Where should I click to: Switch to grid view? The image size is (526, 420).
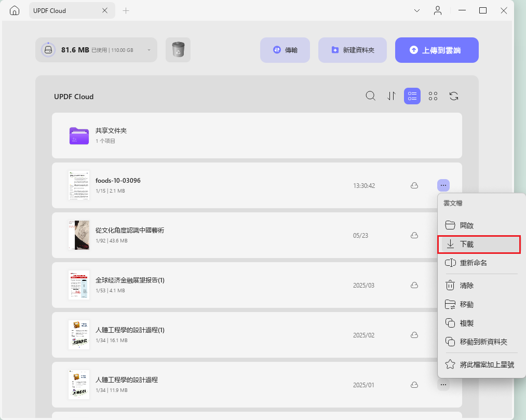[433, 96]
